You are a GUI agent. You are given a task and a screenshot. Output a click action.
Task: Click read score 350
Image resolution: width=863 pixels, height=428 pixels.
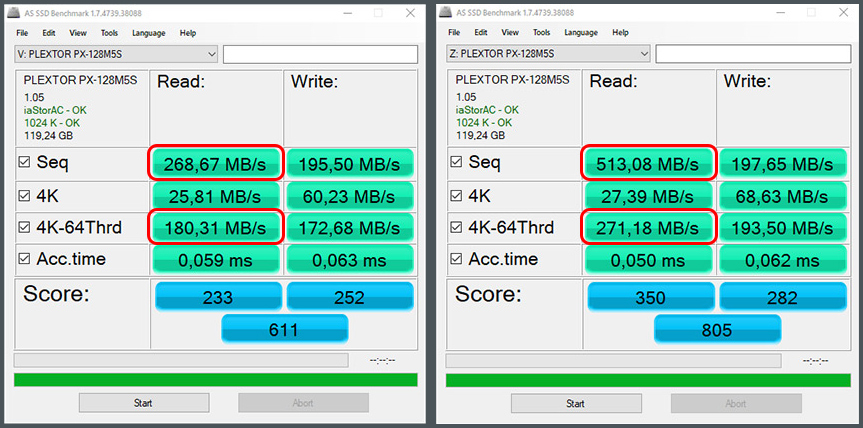click(x=651, y=297)
